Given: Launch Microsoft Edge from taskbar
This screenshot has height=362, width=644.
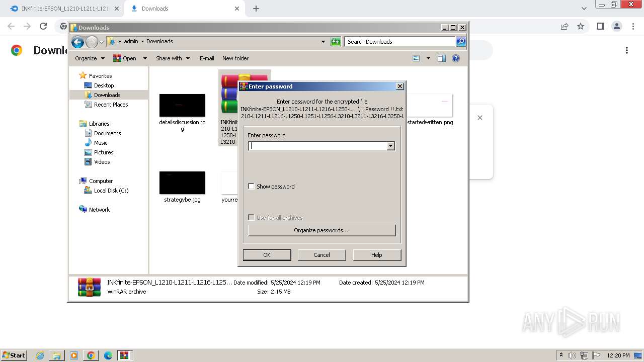Looking at the screenshot, I should [108, 355].
